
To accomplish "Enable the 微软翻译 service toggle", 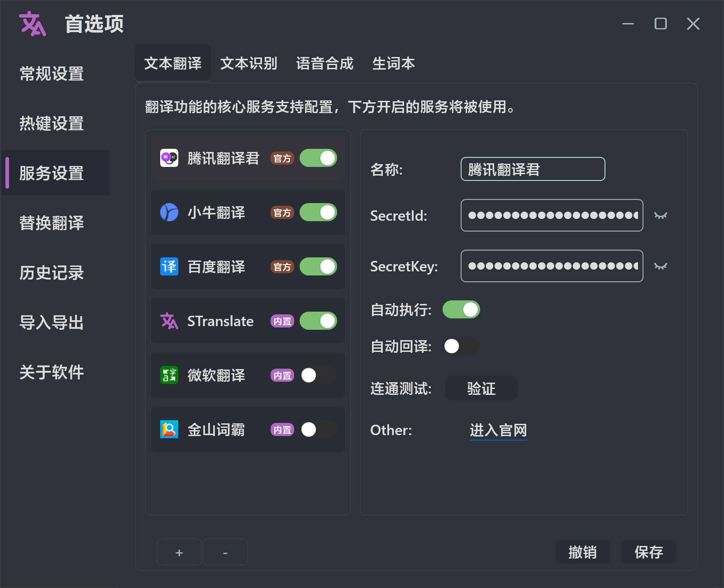I will (x=318, y=375).
